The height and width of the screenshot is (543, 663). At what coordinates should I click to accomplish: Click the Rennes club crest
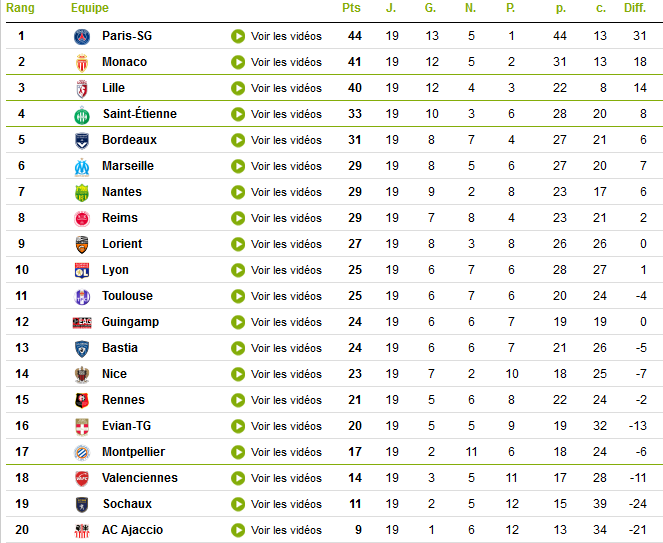pyautogui.click(x=82, y=400)
